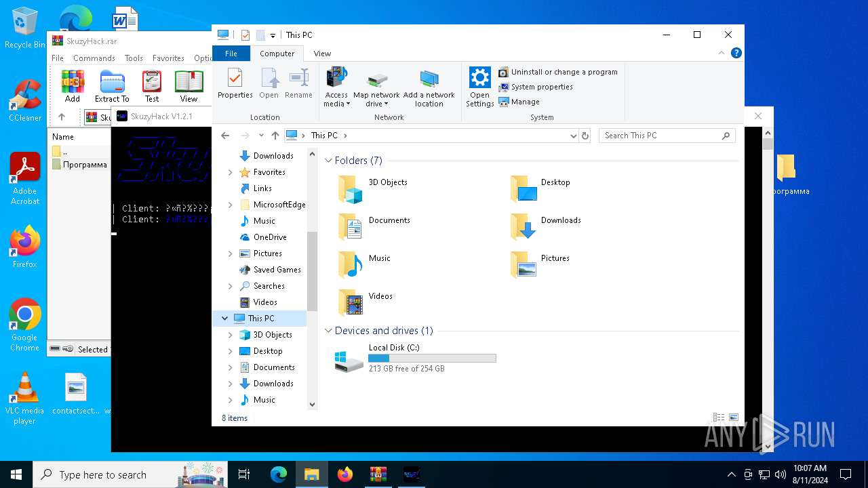
Task: Select the Desktop folder in main pane
Action: 541,189
